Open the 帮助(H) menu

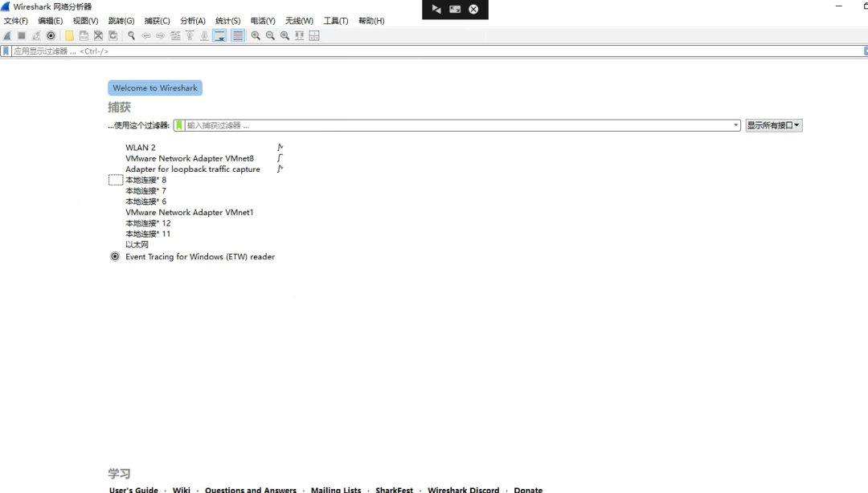pos(371,20)
